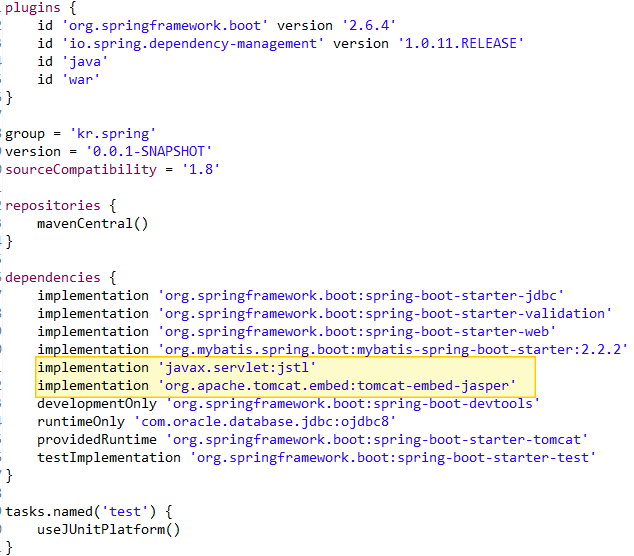
Task: Click the ojdbc8 dependency string
Action: 264,422
